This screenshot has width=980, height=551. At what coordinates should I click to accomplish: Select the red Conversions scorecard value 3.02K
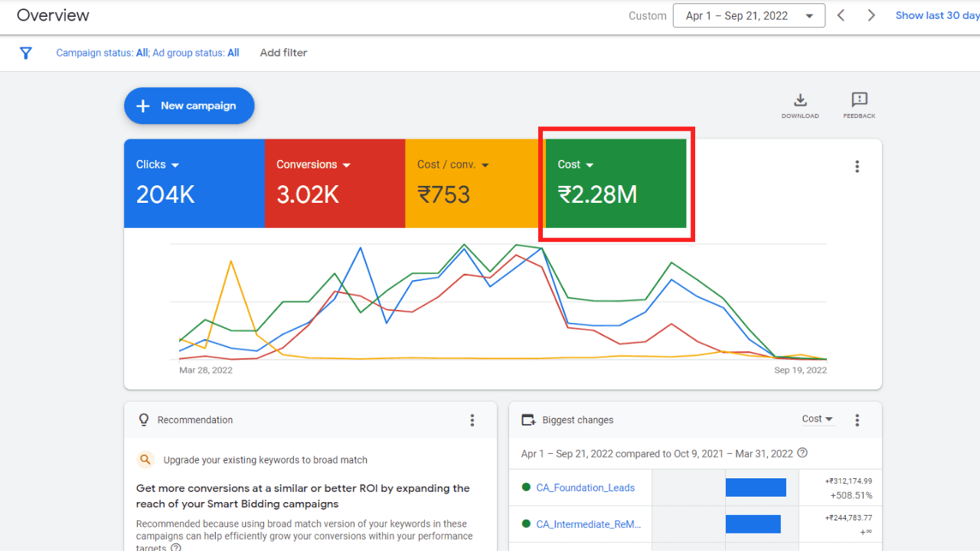click(308, 194)
